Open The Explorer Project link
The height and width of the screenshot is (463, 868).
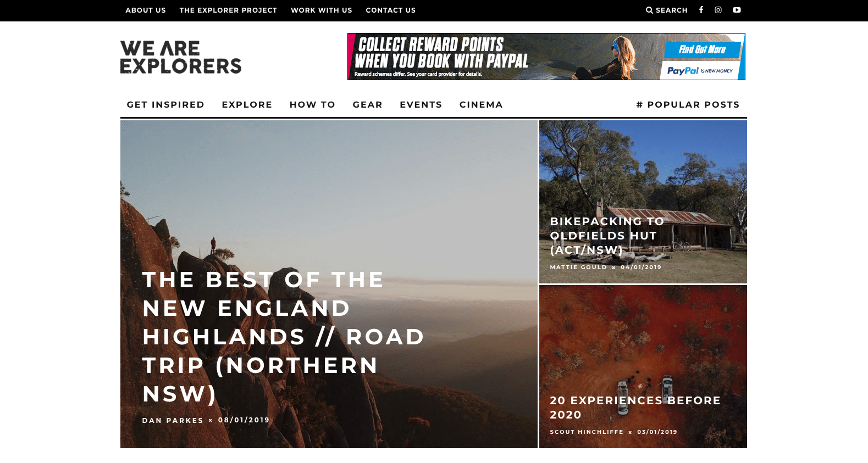pyautogui.click(x=228, y=10)
